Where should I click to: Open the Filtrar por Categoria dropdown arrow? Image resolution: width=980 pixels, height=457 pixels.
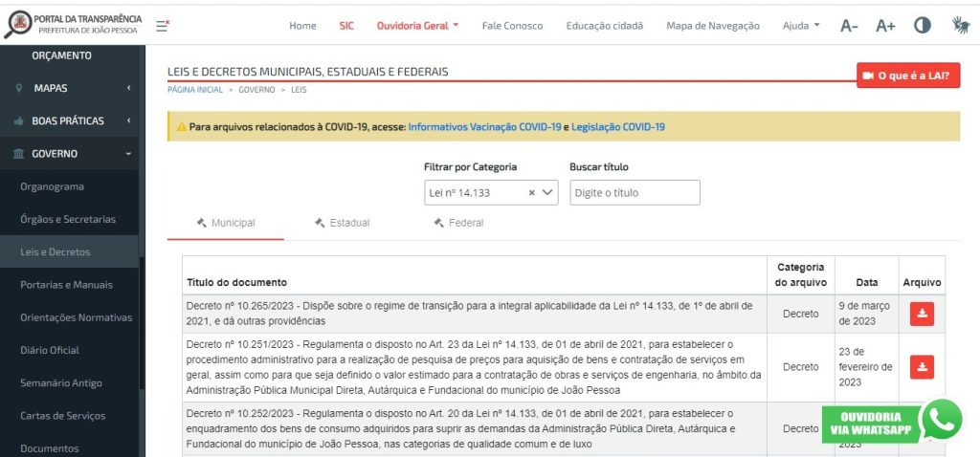[x=547, y=193]
